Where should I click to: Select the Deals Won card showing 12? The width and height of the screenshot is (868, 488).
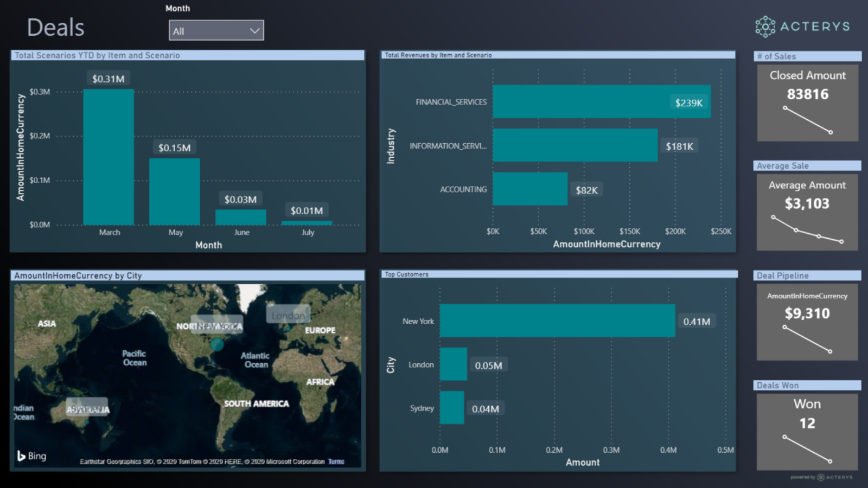(x=807, y=431)
